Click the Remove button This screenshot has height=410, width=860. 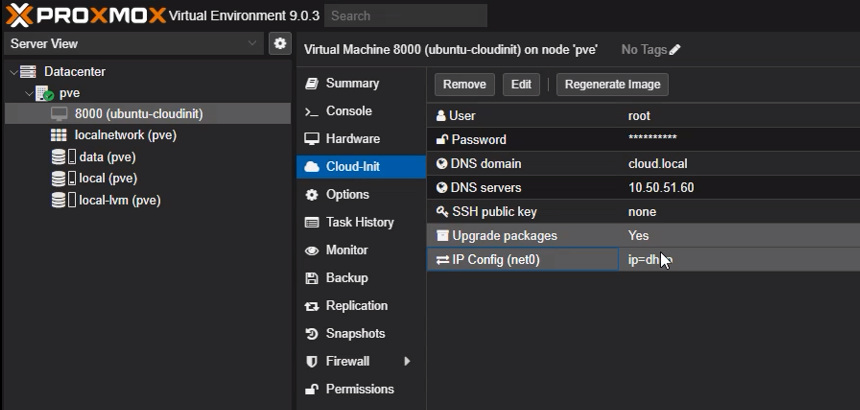(464, 84)
